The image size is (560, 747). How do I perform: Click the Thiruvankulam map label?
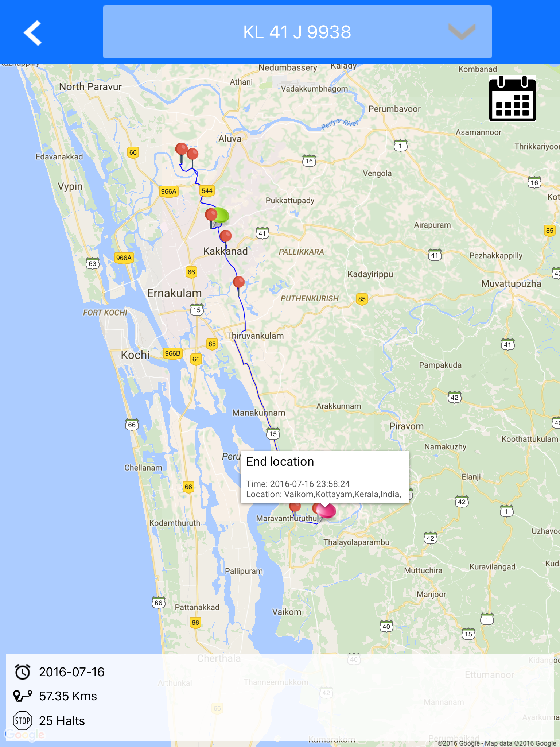point(255,336)
